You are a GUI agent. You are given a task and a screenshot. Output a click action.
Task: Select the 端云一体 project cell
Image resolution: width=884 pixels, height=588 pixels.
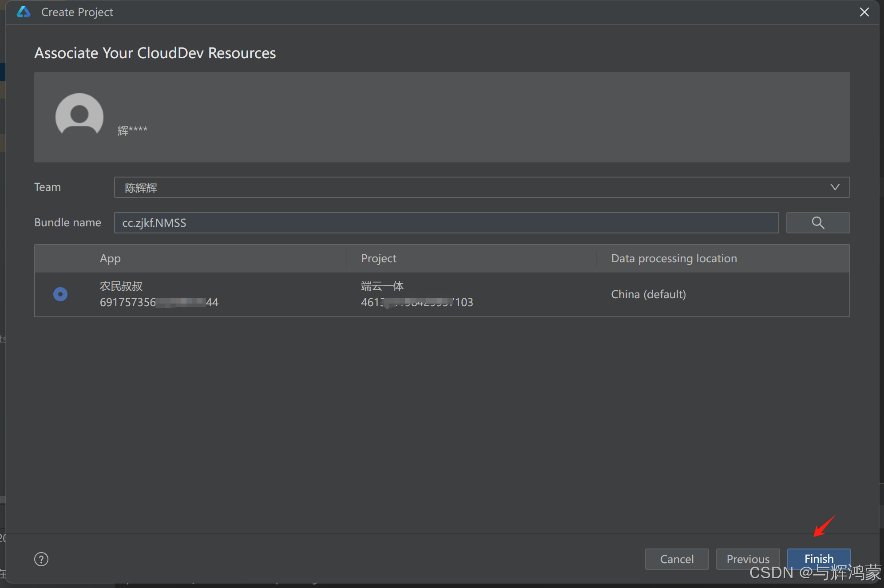[382, 286]
